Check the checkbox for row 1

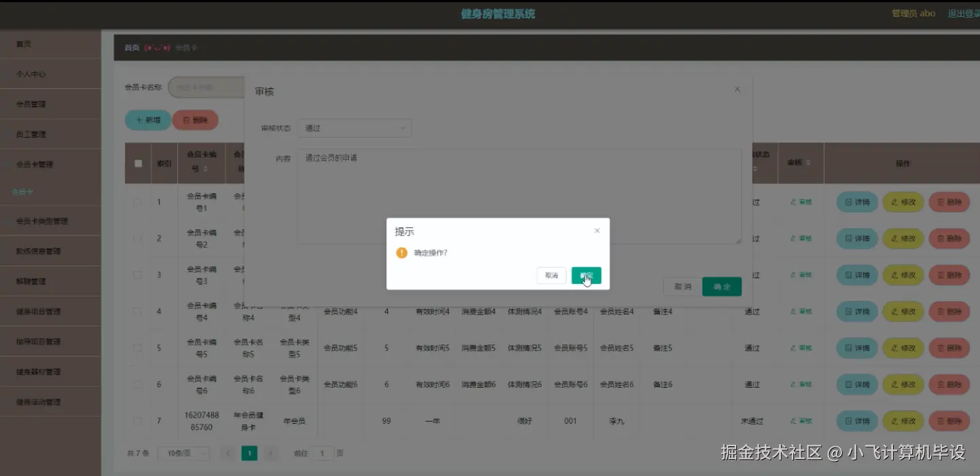tap(137, 202)
